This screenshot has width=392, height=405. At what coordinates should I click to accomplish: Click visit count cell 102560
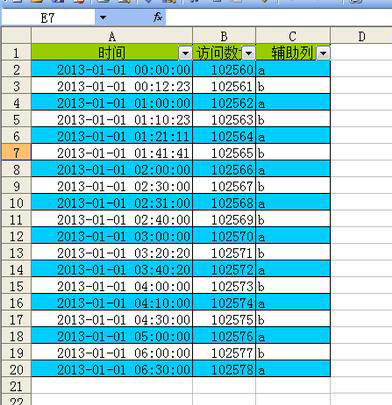click(224, 69)
